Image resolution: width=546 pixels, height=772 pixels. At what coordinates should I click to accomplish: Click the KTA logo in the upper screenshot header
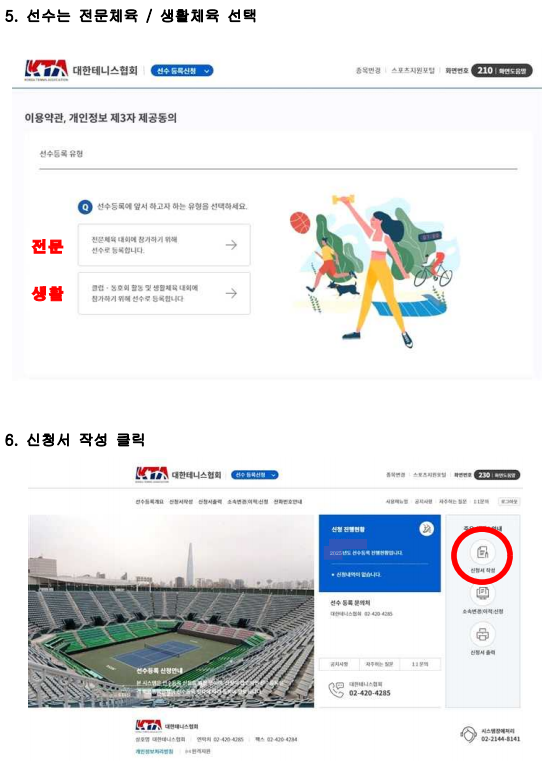click(x=46, y=70)
